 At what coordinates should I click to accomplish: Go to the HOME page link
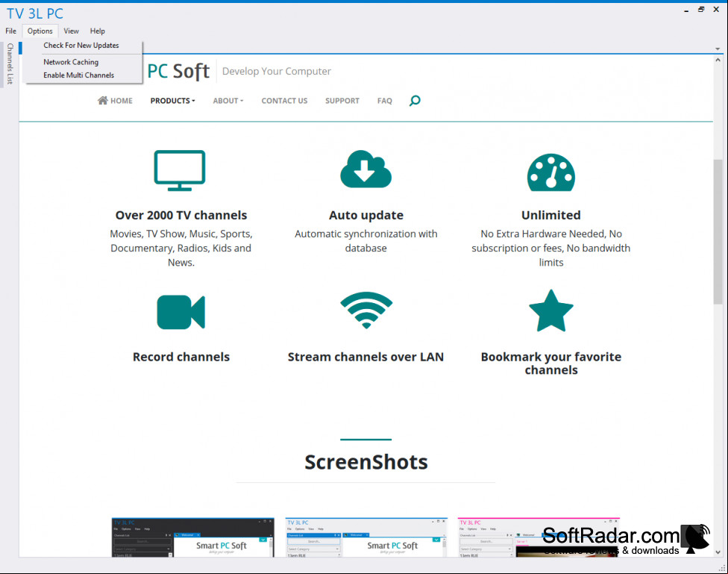(x=122, y=101)
